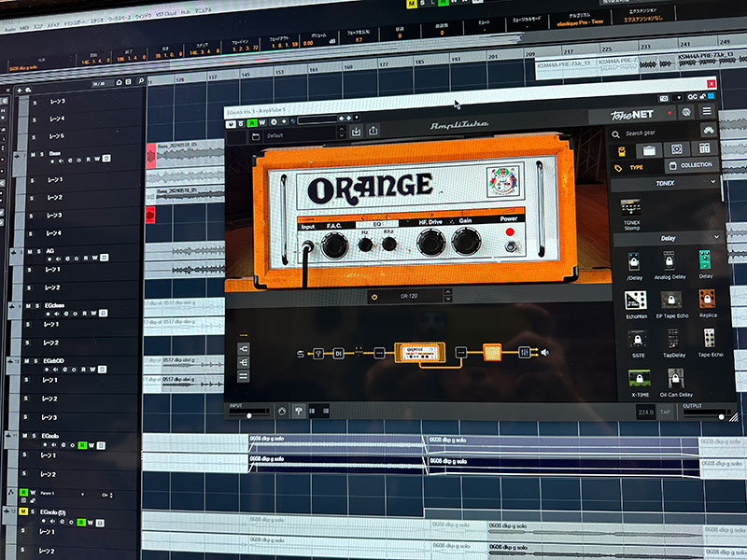Click the Orange amp Gain knob
This screenshot has height=560, width=747.
tap(466, 241)
